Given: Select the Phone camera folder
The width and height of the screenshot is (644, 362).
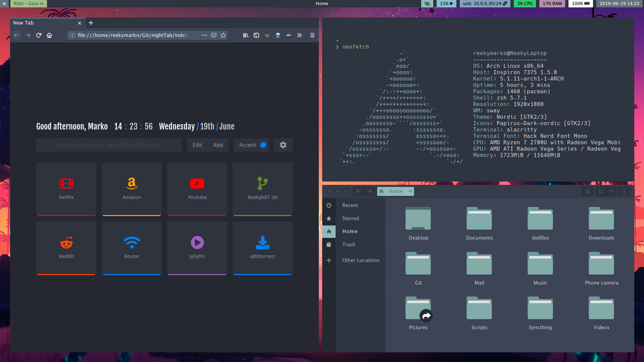Looking at the screenshot, I should pyautogui.click(x=601, y=268).
